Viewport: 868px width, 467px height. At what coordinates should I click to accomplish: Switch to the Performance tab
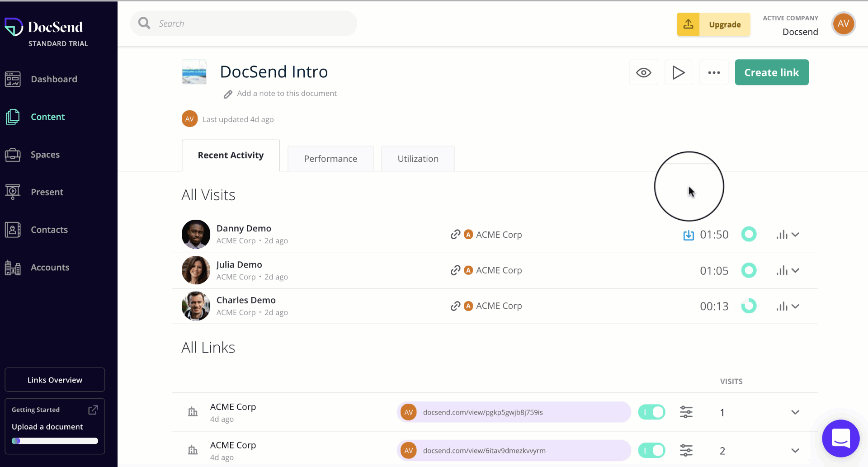[x=330, y=159]
